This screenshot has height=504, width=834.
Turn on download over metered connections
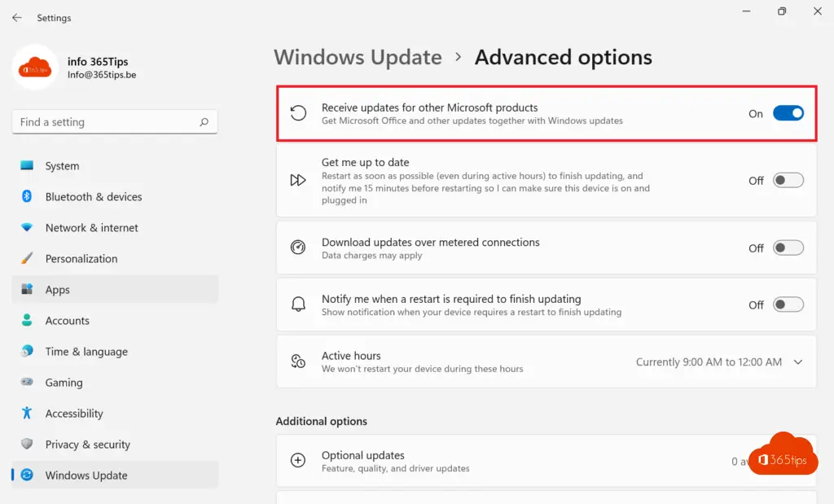click(788, 248)
